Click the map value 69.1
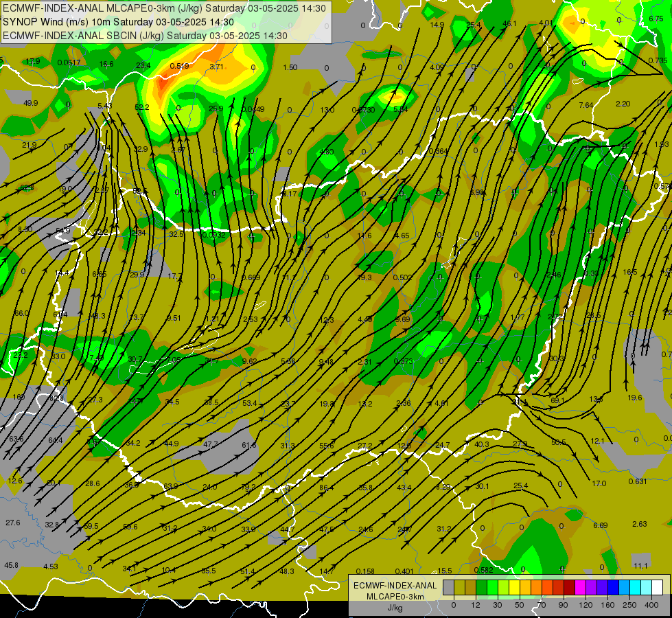672x618 pixels. 557,400
